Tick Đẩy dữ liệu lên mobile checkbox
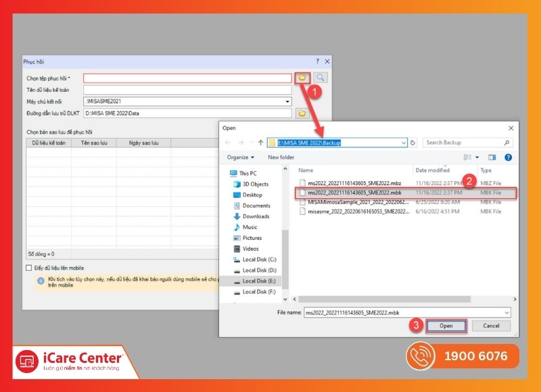Viewport: 541px width, 392px height. pos(29,268)
